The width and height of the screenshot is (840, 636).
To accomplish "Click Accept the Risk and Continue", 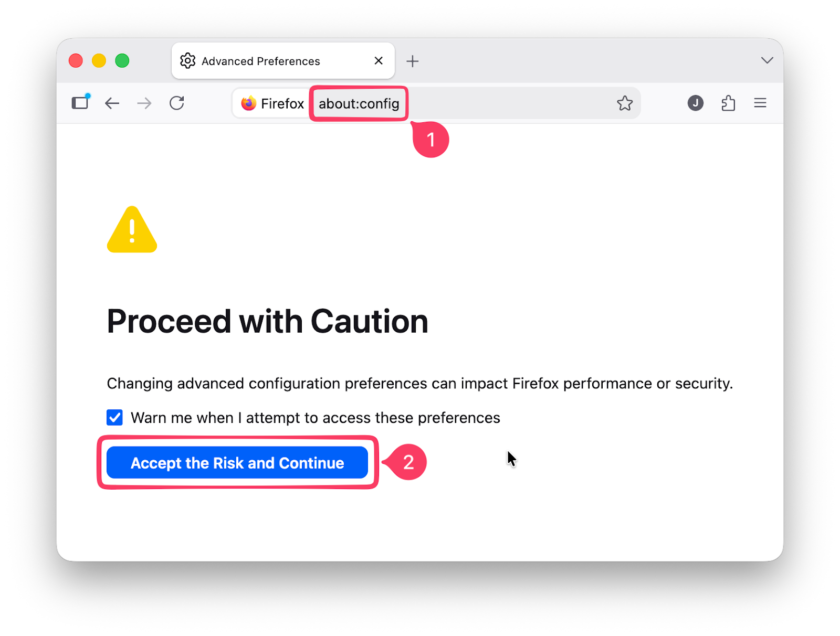I will (x=237, y=463).
